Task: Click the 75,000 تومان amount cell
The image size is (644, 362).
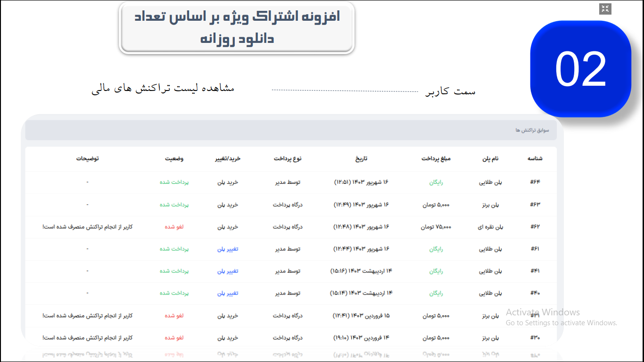Action: pyautogui.click(x=436, y=227)
